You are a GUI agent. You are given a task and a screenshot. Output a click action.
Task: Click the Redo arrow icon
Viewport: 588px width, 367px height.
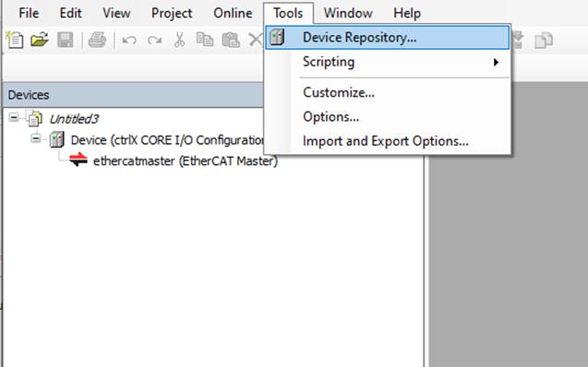pos(154,40)
